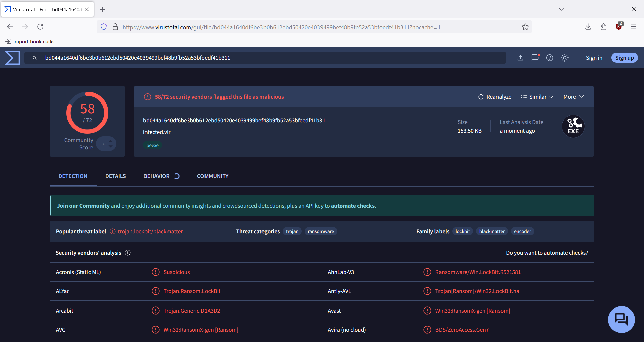
Task: Vote down on community score
Action: click(x=111, y=146)
